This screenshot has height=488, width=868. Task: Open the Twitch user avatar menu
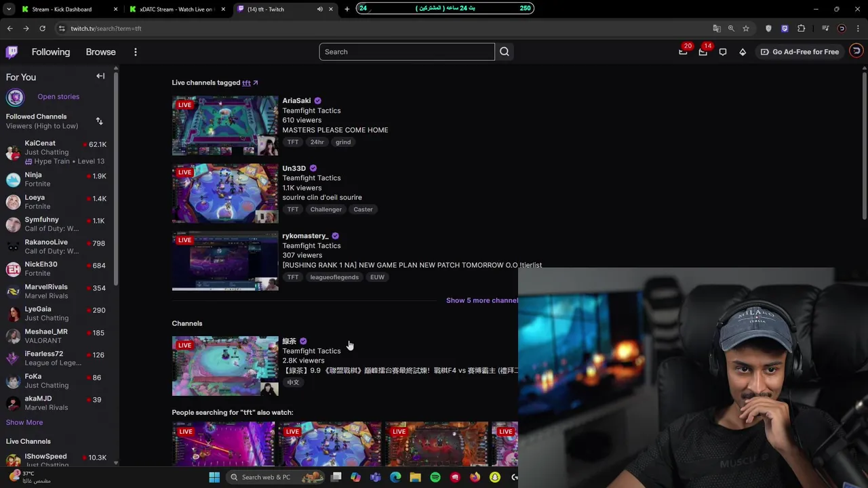[856, 52]
